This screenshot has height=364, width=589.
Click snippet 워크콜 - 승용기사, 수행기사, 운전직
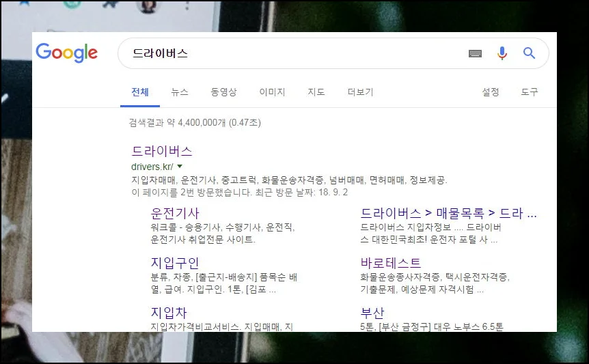(222, 227)
